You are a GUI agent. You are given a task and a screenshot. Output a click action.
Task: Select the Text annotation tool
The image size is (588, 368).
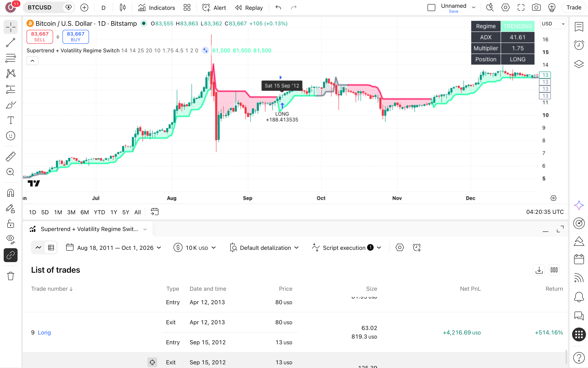[11, 120]
